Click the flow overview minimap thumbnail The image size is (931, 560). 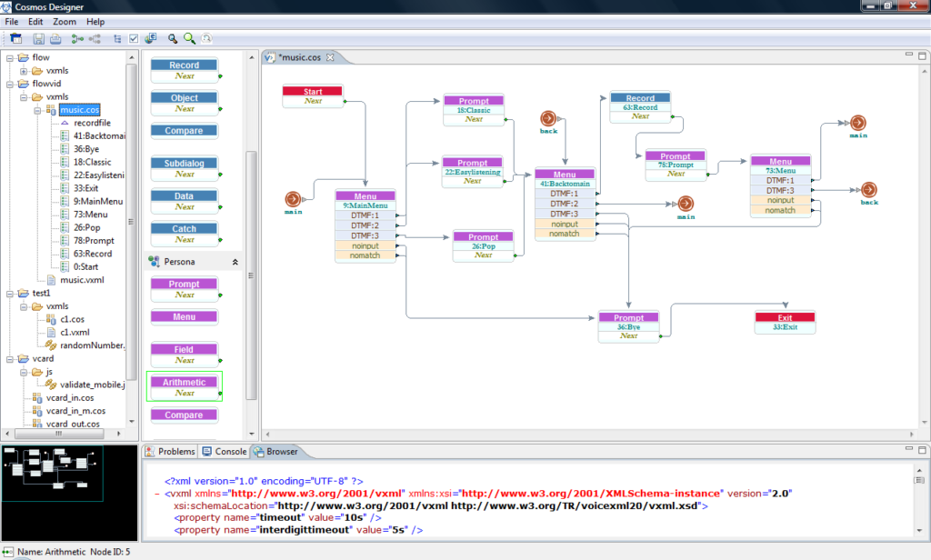[52, 474]
